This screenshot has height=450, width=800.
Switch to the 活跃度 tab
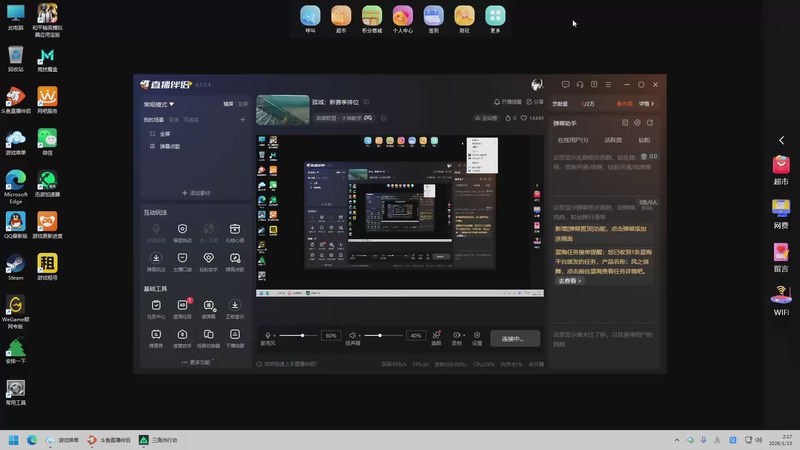pyautogui.click(x=613, y=140)
